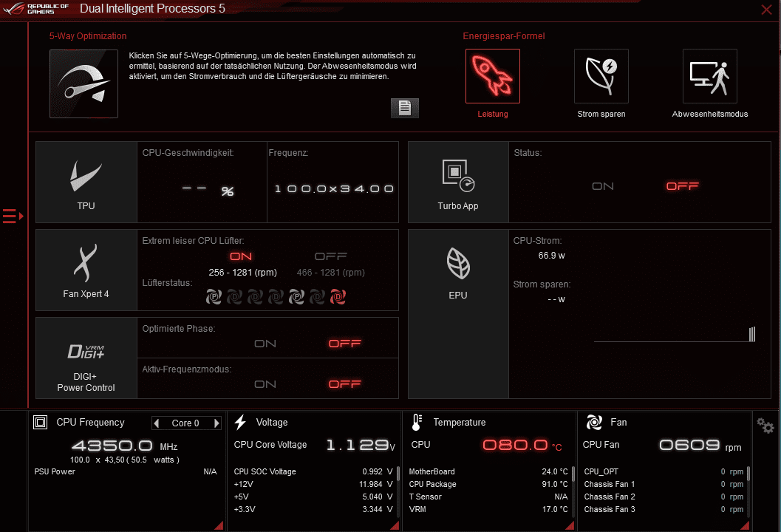Expand CPU Frequency panel corner arrow
Screen dimensions: 781x532
[219, 525]
